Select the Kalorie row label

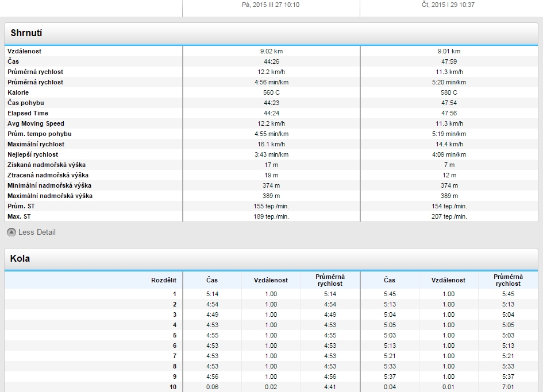(18, 92)
